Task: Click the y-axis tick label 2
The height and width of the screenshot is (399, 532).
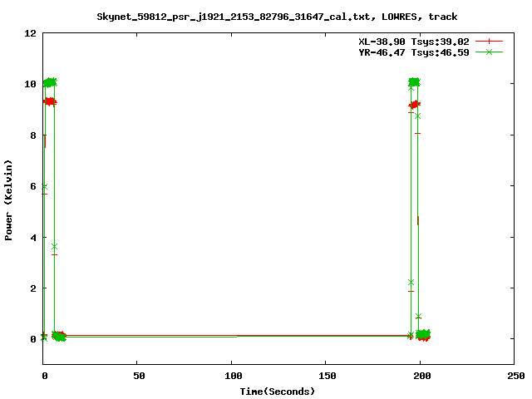Action: 33,288
